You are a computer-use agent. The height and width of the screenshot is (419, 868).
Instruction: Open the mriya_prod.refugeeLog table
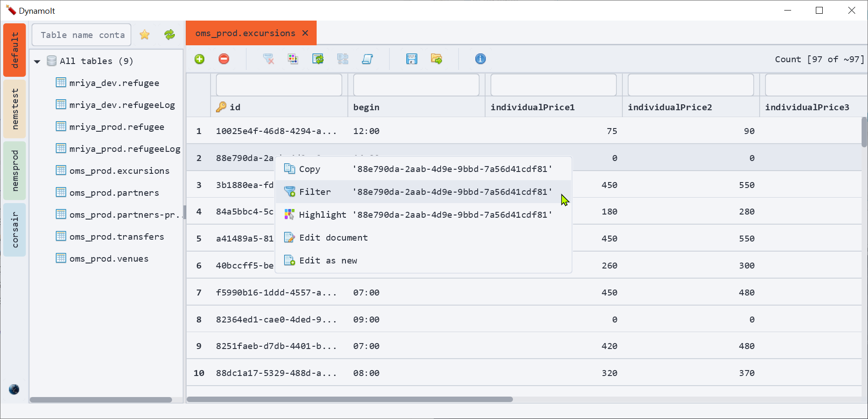tap(125, 149)
